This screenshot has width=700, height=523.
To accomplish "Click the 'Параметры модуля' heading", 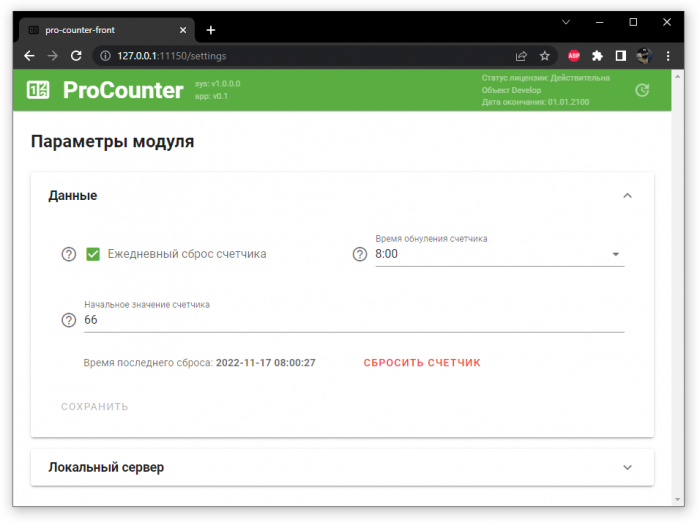I will pyautogui.click(x=112, y=141).
